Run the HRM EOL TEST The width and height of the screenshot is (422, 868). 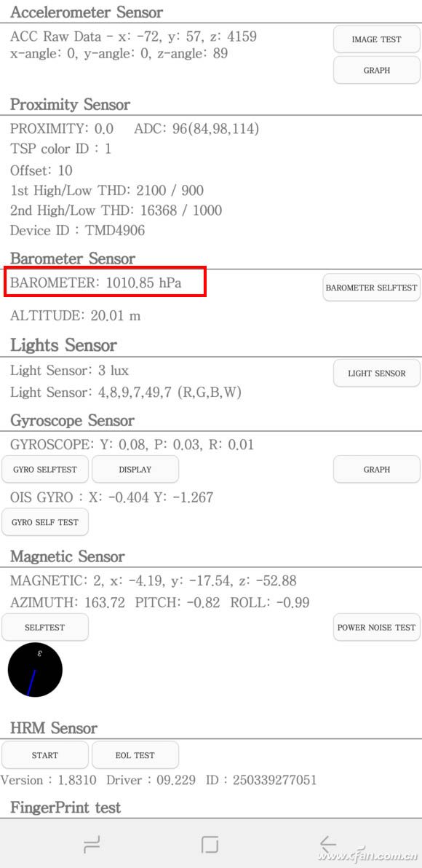tap(135, 755)
